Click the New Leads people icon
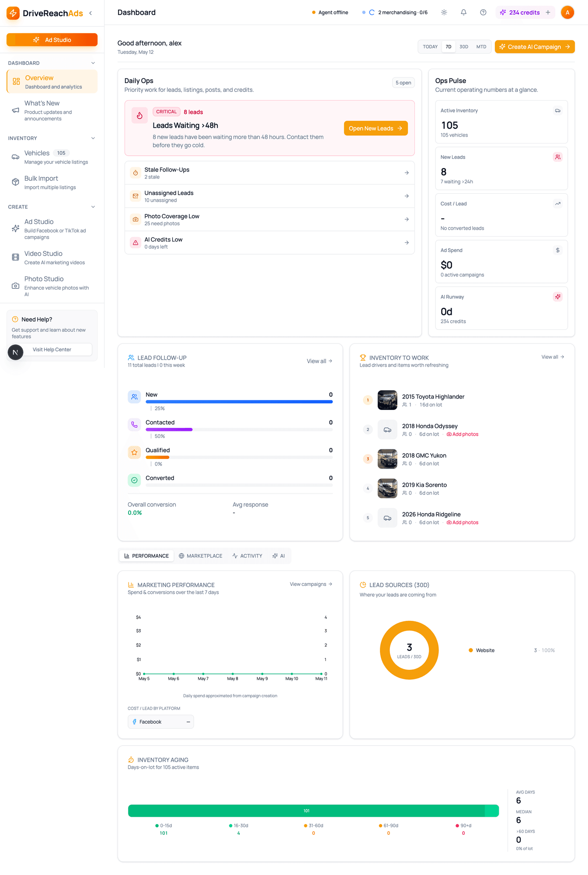Image resolution: width=588 pixels, height=875 pixels. 557,157
